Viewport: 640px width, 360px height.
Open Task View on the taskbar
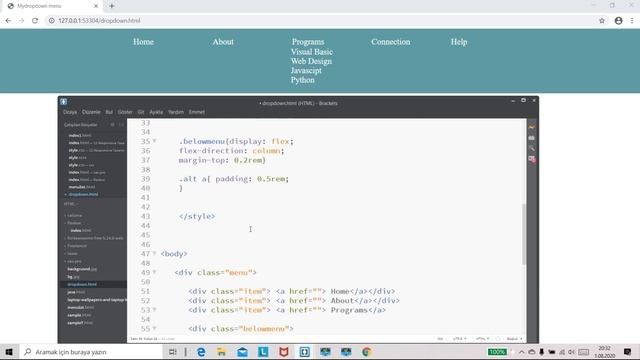click(x=173, y=352)
